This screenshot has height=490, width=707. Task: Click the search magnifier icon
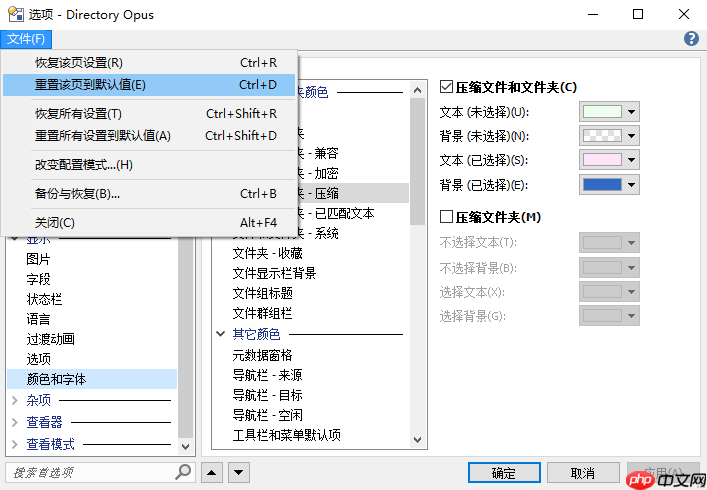(x=183, y=472)
